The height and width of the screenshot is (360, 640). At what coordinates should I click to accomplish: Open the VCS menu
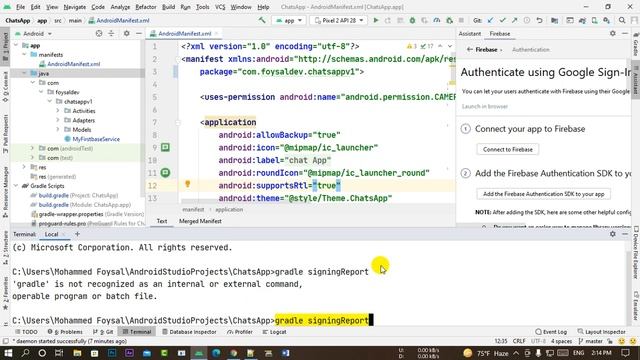[220, 7]
